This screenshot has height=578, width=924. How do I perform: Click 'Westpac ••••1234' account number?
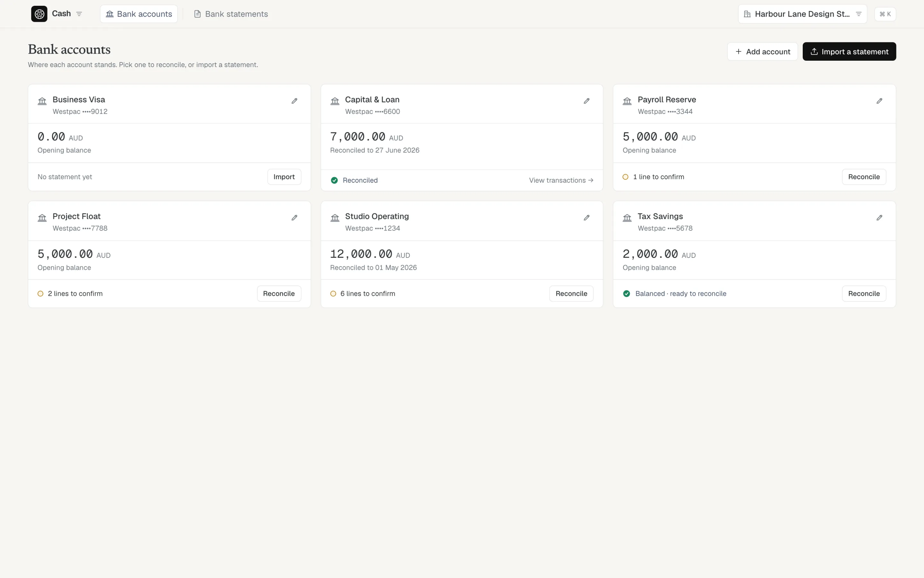(372, 228)
